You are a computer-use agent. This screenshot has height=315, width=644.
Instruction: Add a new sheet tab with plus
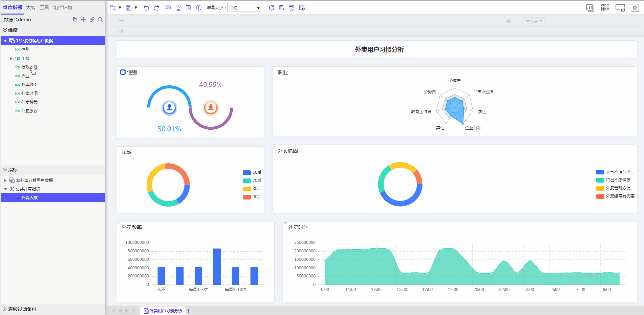[x=189, y=311]
